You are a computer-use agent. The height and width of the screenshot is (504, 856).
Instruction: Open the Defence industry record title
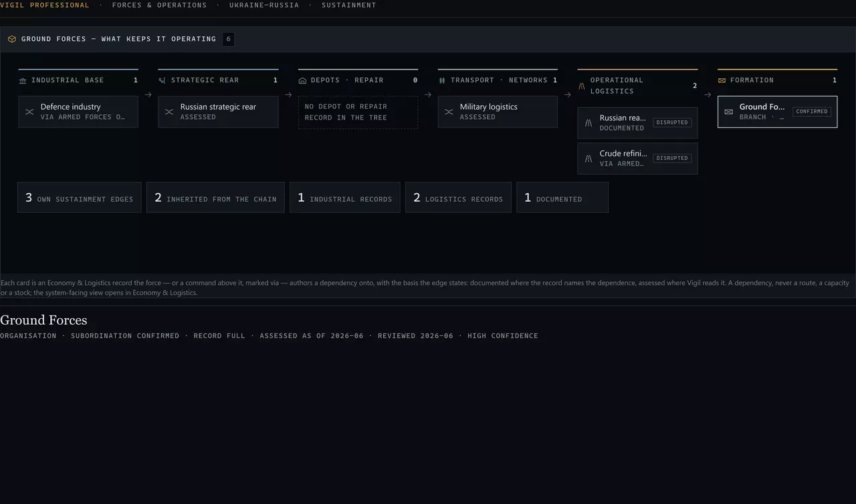coord(70,107)
